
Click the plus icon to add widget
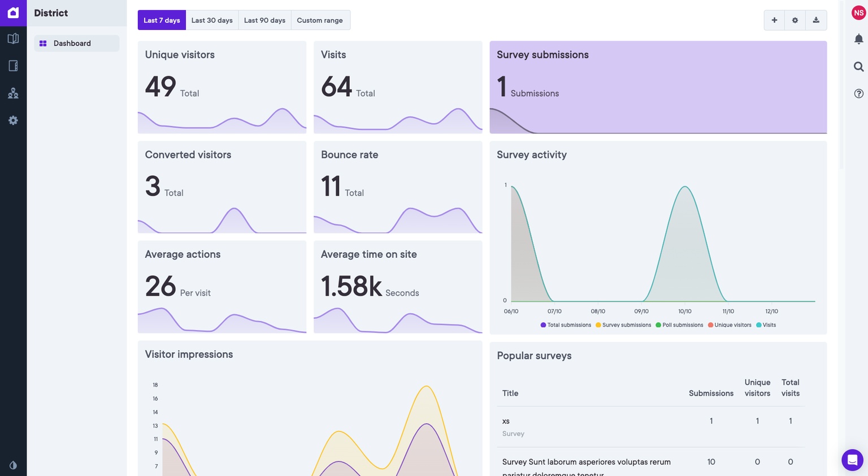[774, 20]
